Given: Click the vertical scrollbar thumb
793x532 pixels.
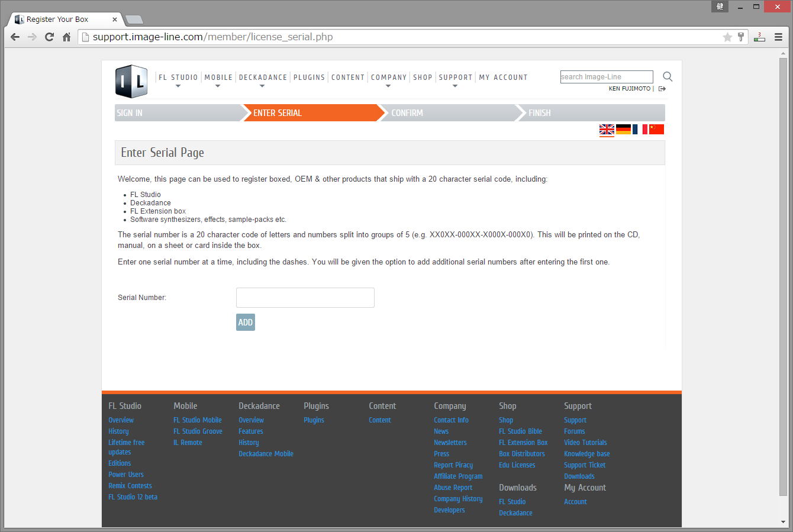Looking at the screenshot, I should coord(784,277).
